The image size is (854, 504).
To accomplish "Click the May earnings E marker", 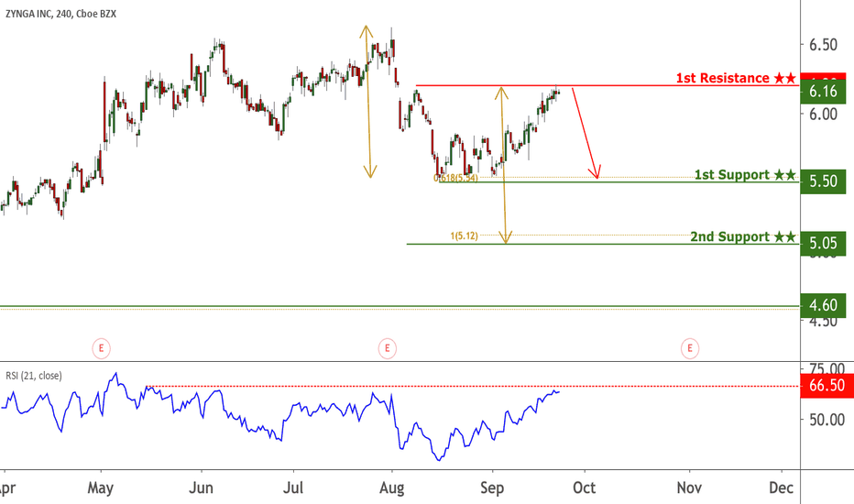I will point(101,348).
